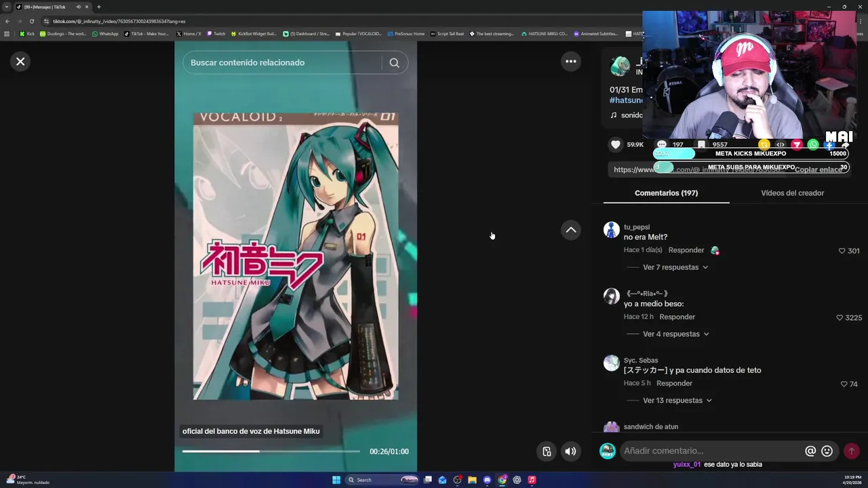Reply to Syc. Sebas's comment
Viewport: 868px width, 488px height.
674,383
